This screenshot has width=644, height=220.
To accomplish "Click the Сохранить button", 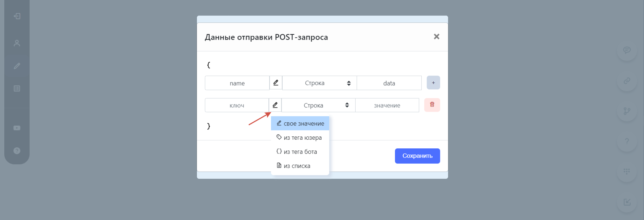I will (x=417, y=156).
